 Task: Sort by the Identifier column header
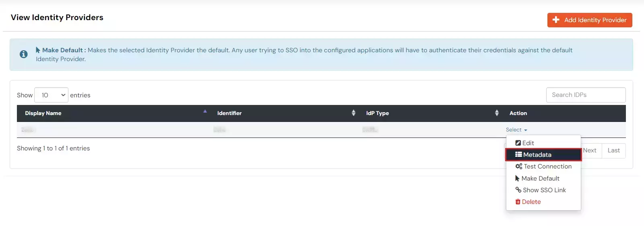pos(284,113)
